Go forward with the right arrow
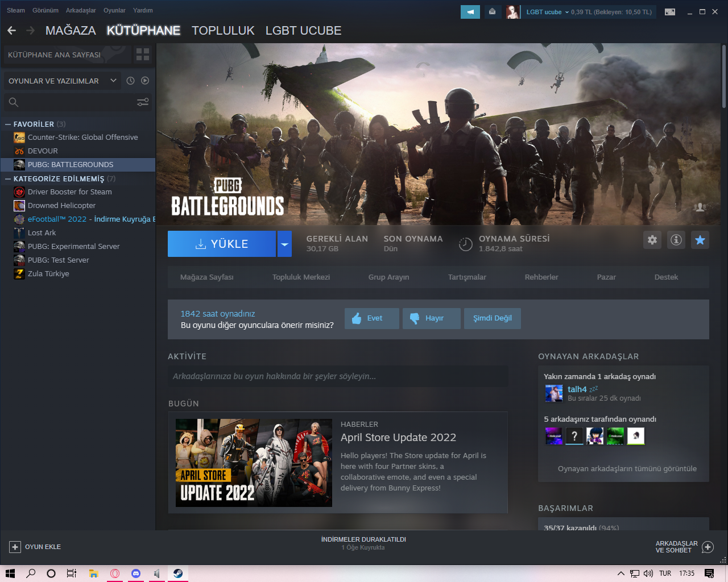Screen dimensions: 728x582 point(31,31)
